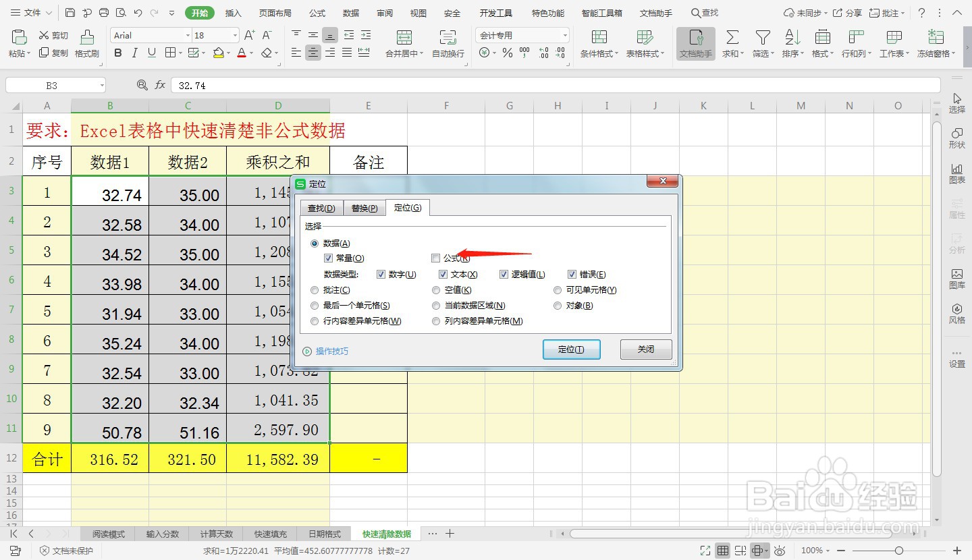The image size is (972, 560).
Task: Toggle Italic formatting
Action: coord(135,53)
